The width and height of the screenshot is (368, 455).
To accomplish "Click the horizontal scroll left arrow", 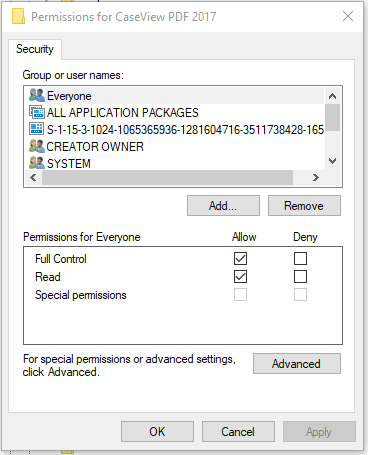I will (33, 178).
